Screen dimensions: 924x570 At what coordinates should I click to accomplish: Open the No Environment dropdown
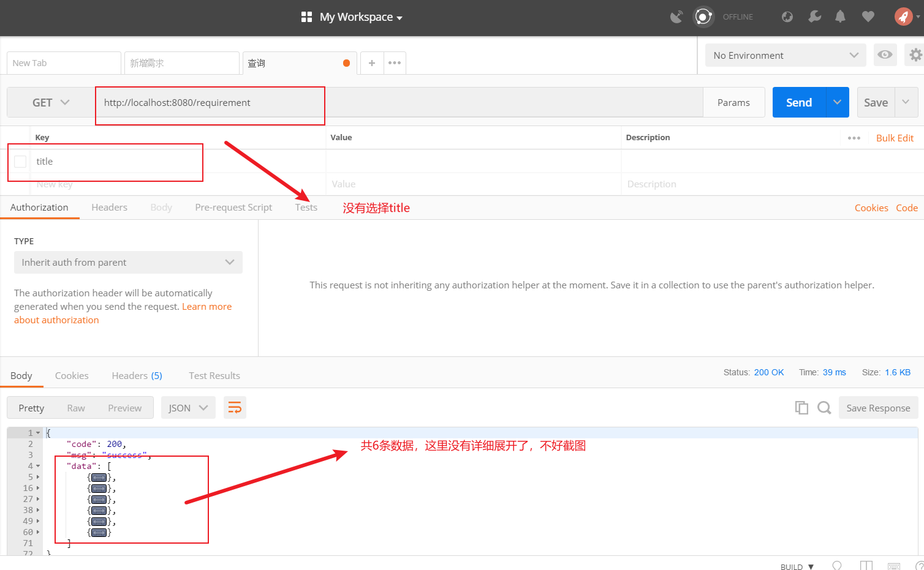(785, 55)
